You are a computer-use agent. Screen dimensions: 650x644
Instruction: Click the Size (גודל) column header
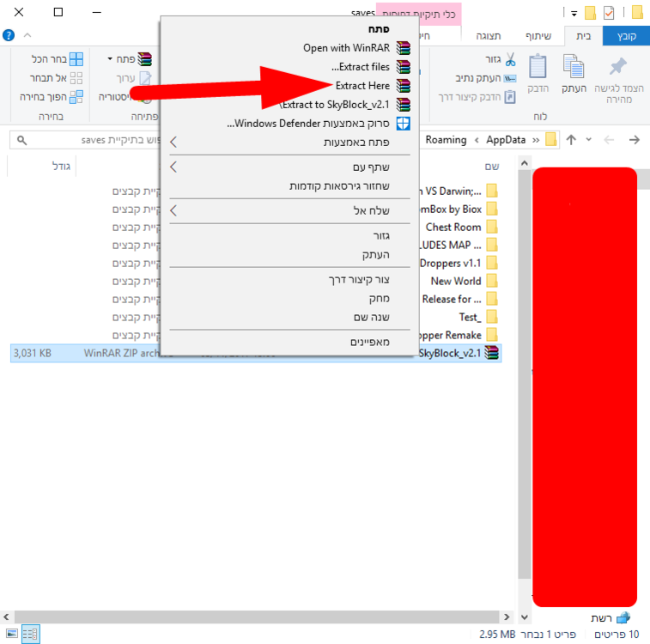pos(61,167)
